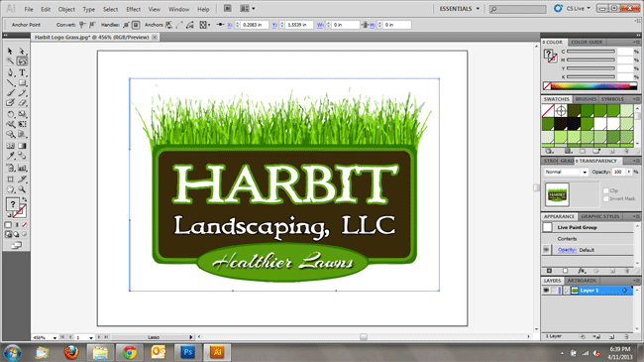
Task: Check the Invert Mask option
Action: [605, 198]
